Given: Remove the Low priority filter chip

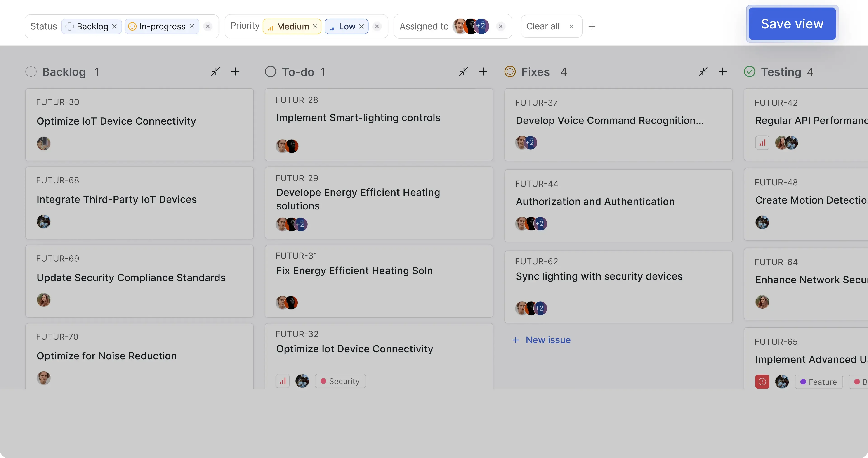Looking at the screenshot, I should click(362, 26).
